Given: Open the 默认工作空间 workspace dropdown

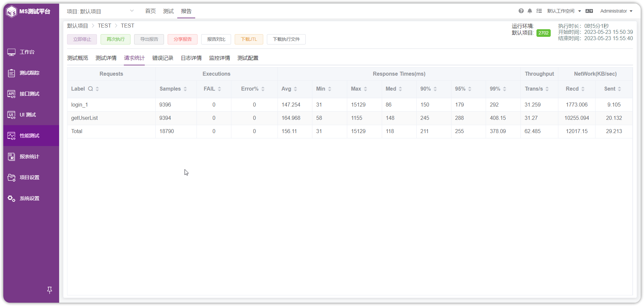Looking at the screenshot, I should coord(564,11).
